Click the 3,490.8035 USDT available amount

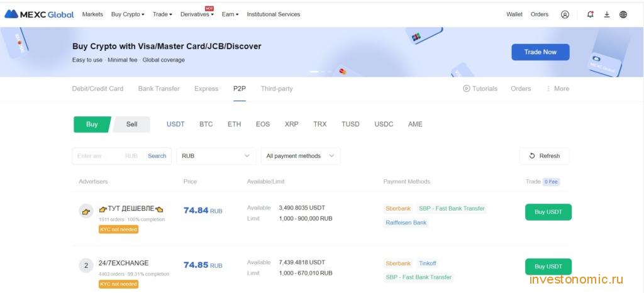pos(302,208)
